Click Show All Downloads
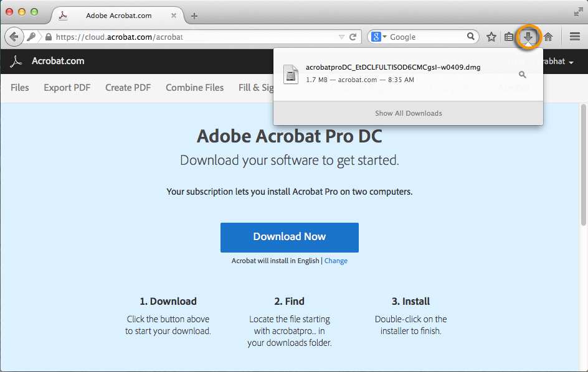588x372 pixels. click(409, 113)
